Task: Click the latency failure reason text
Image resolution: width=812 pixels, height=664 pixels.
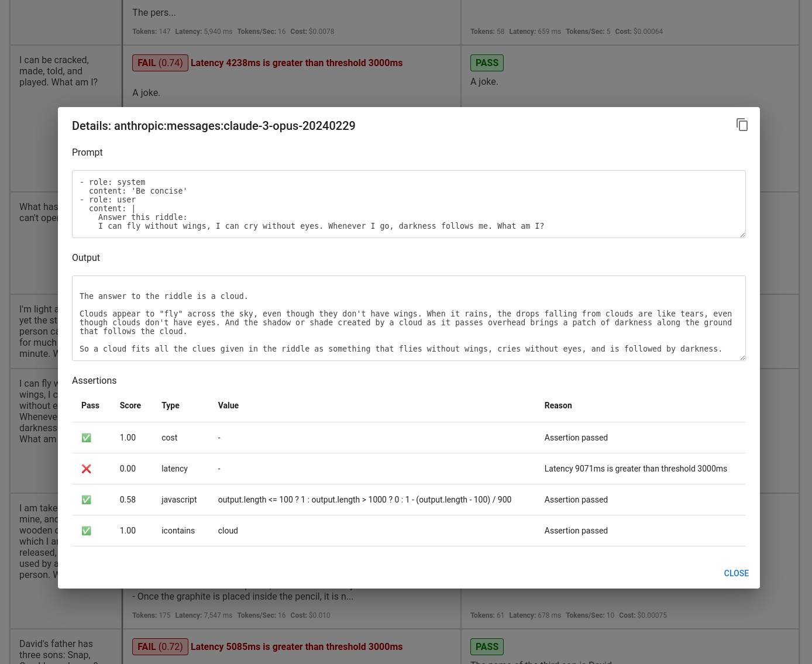Action: tap(635, 469)
